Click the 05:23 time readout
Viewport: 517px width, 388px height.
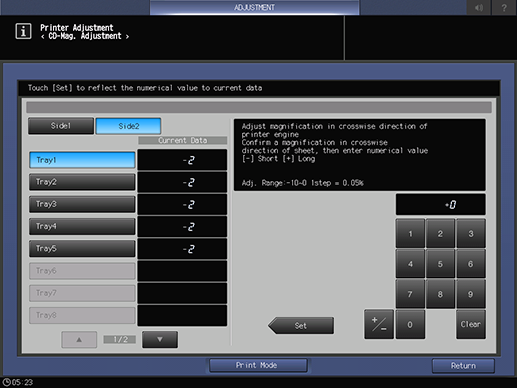coord(23,382)
